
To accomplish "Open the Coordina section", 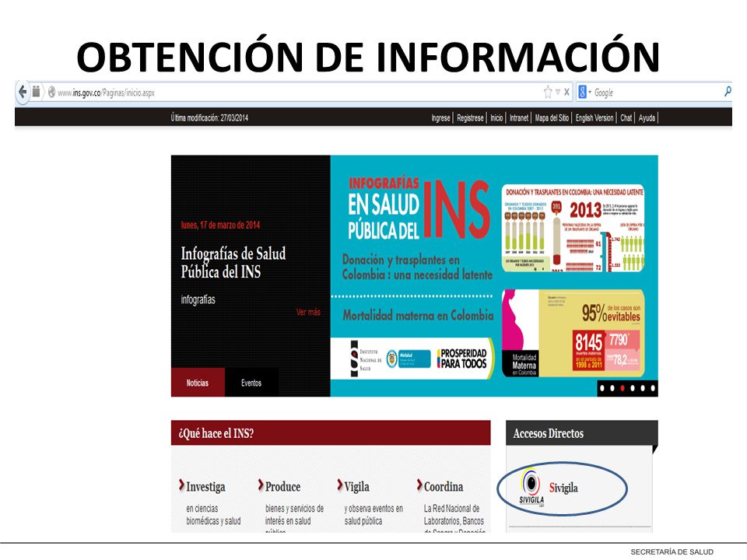I will click(x=444, y=487).
